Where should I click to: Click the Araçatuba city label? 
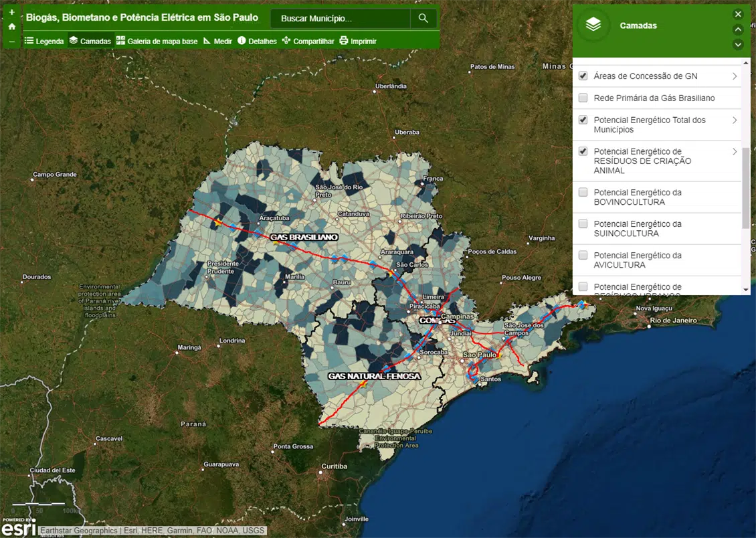pyautogui.click(x=274, y=218)
